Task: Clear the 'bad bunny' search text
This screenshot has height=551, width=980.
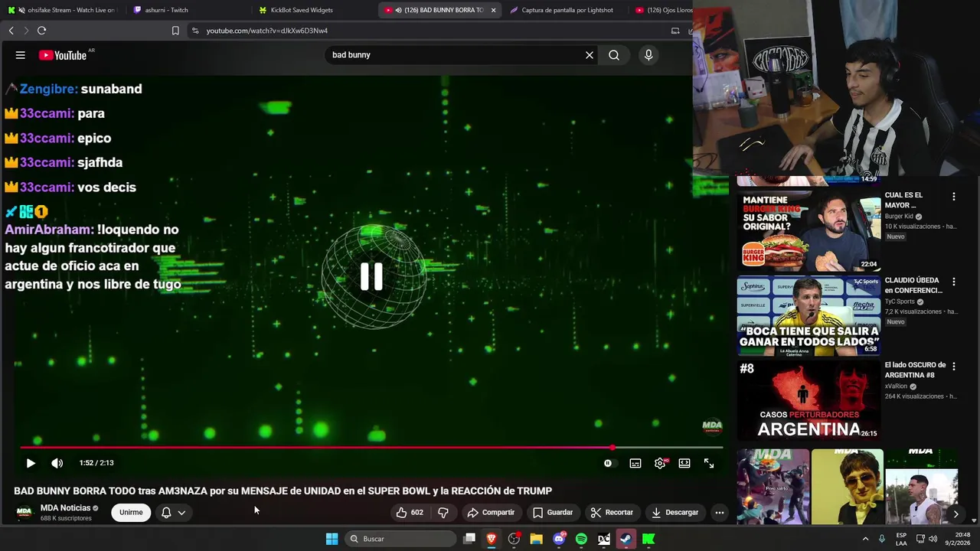Action: pos(590,55)
